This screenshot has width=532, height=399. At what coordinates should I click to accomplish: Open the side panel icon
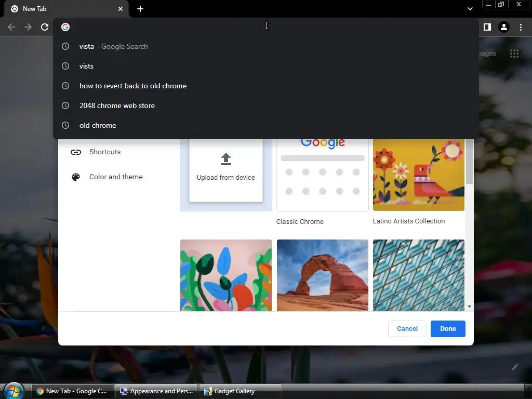tap(487, 27)
